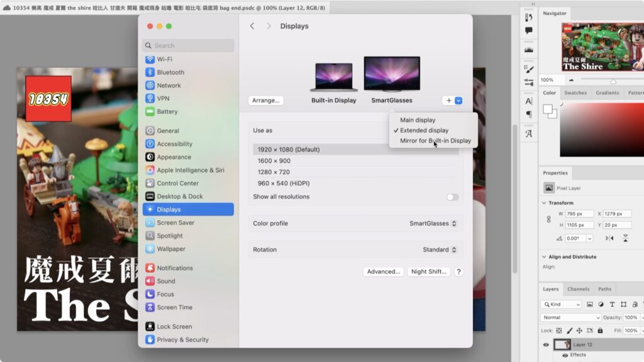644x362 pixels.
Task: Click lock transparent pixels icon
Action: tap(559, 331)
